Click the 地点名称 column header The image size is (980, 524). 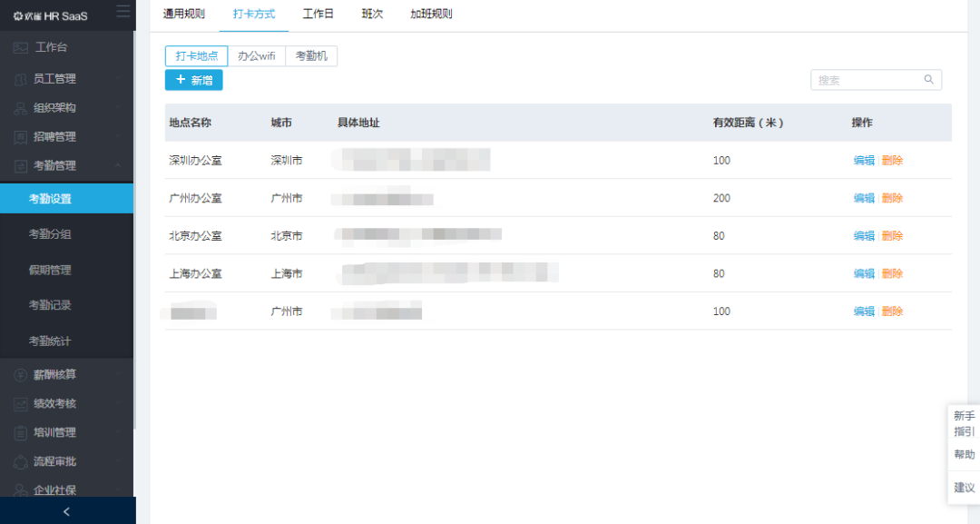point(190,123)
